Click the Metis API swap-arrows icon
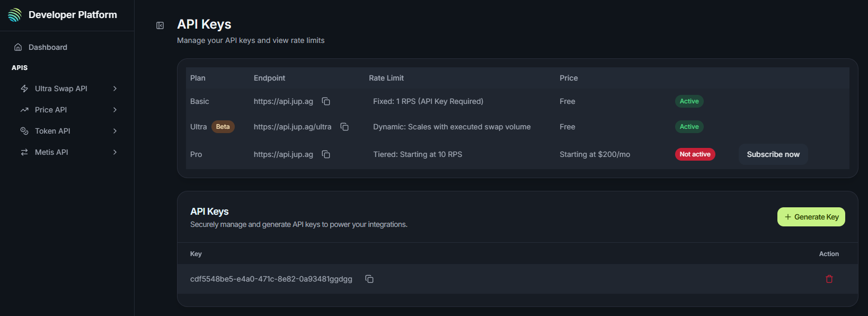868x316 pixels. (24, 152)
